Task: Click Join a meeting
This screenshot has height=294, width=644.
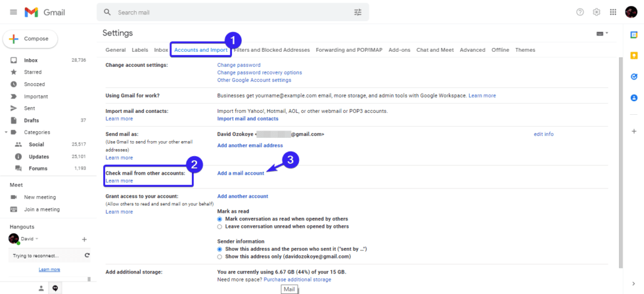Action: click(x=42, y=210)
